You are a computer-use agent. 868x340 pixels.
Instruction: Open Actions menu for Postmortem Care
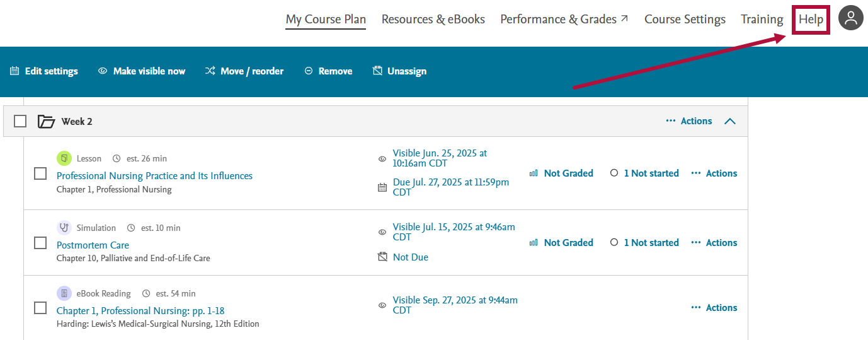click(714, 243)
